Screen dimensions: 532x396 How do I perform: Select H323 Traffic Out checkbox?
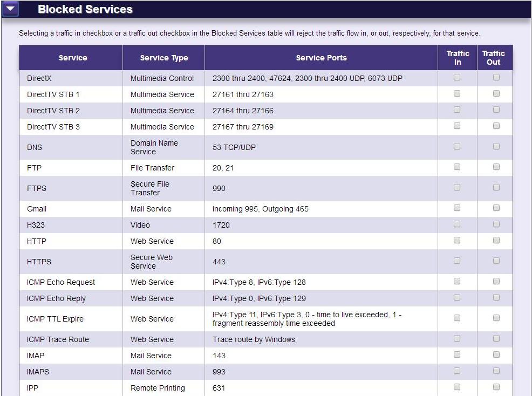(496, 224)
